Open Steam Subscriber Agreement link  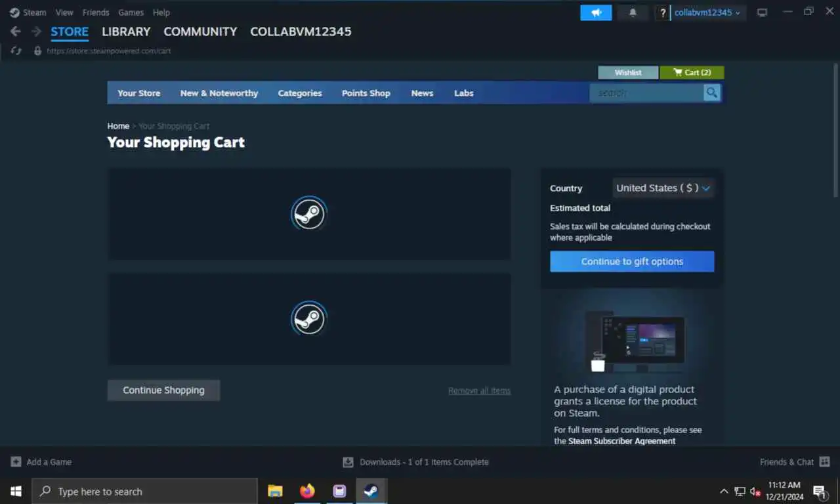click(621, 441)
